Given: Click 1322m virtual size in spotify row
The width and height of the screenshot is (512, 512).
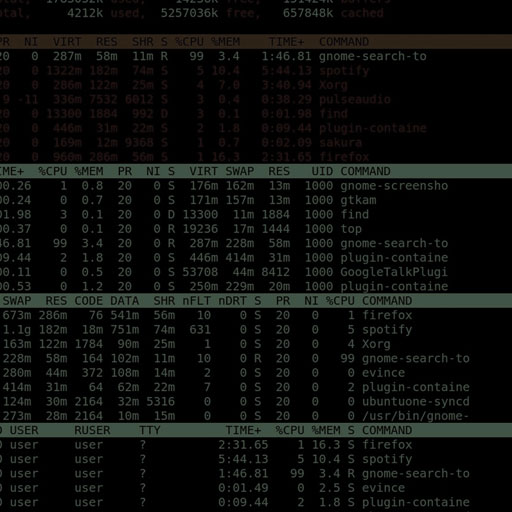Looking at the screenshot, I should click(x=64, y=71).
